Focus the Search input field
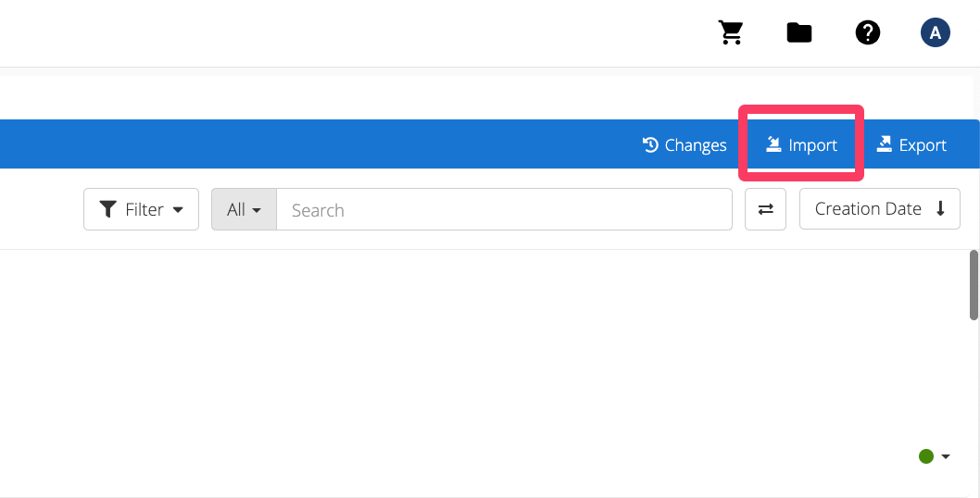This screenshot has height=498, width=980. tap(505, 209)
